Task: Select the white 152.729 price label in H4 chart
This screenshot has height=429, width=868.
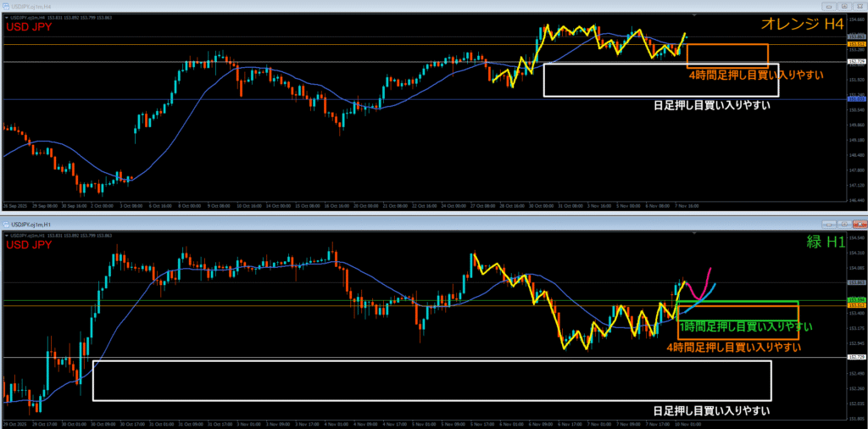Action: [857, 62]
